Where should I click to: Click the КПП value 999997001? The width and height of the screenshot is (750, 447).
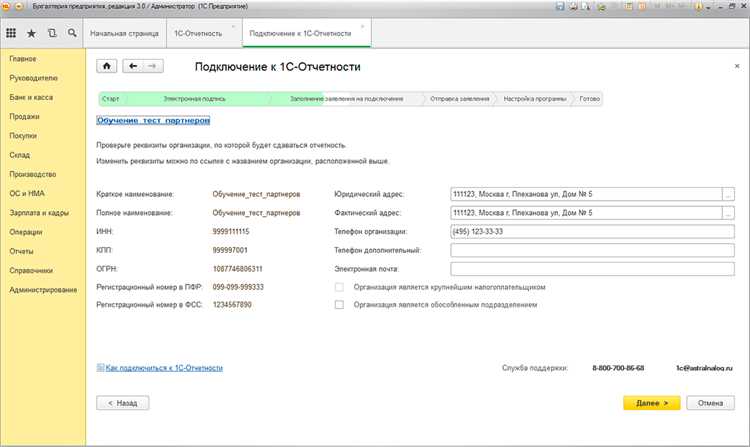230,250
